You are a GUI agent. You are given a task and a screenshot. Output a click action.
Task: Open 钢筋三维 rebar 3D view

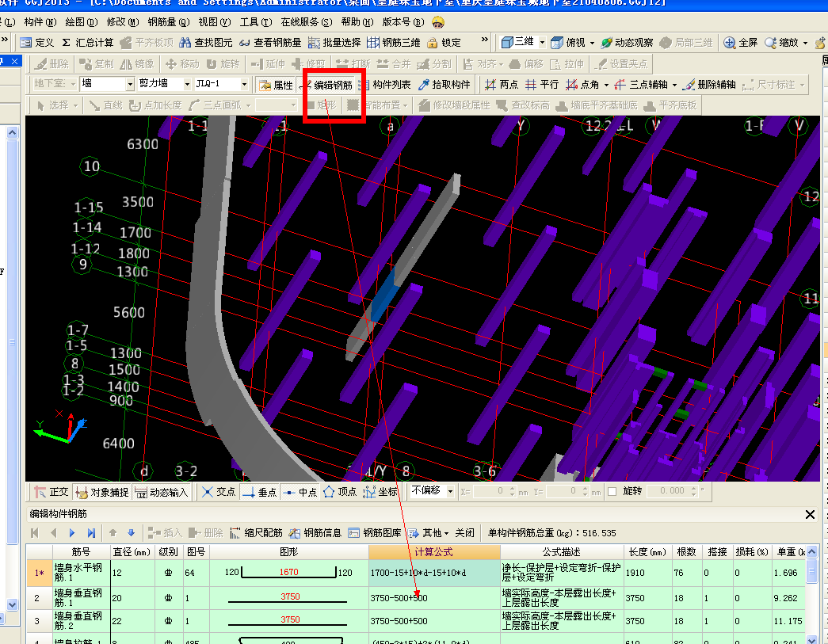pyautogui.click(x=394, y=43)
